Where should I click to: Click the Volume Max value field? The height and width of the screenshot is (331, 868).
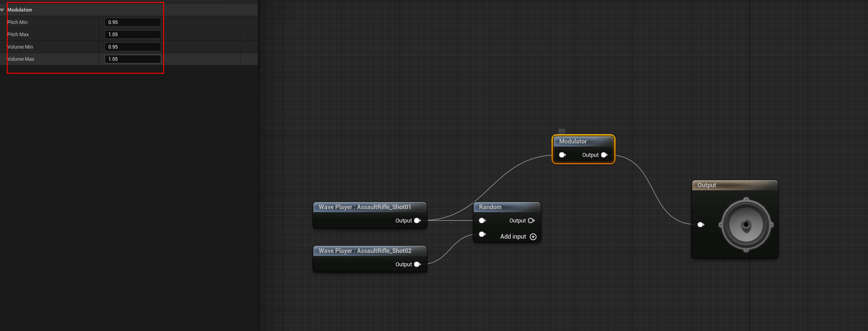coord(132,59)
